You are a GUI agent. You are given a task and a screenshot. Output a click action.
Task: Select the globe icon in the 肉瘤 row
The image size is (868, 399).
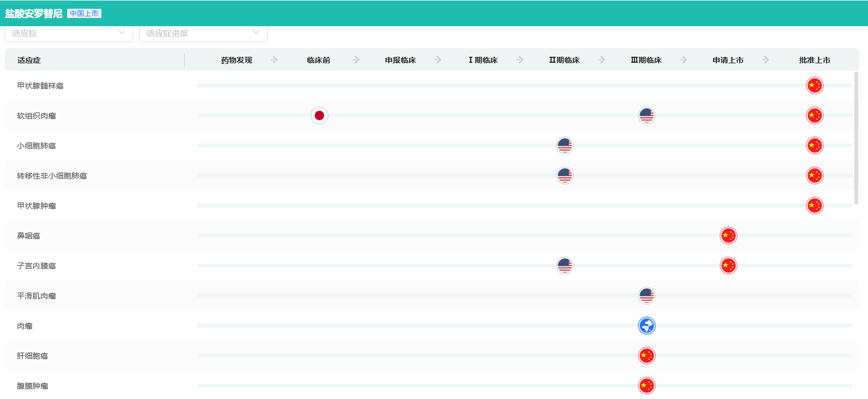coord(646,326)
